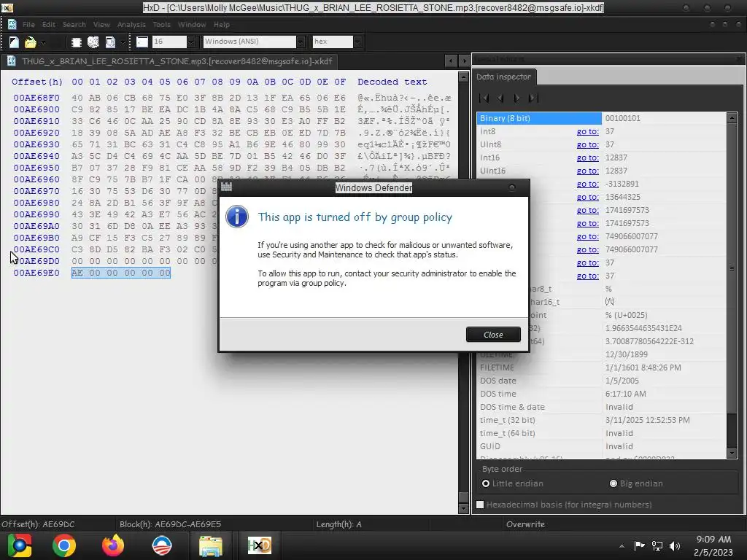Select the Big endian radio button
747x560 pixels.
pyautogui.click(x=614, y=483)
